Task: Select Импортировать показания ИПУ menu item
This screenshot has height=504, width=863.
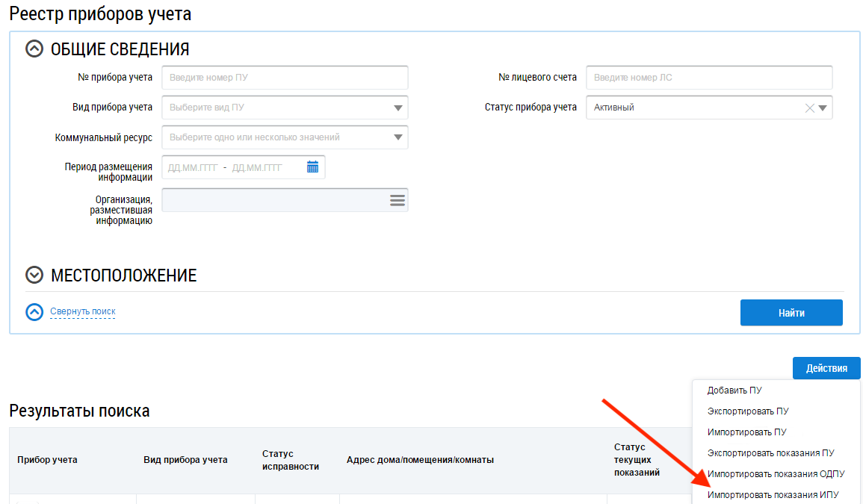Action: (x=773, y=494)
